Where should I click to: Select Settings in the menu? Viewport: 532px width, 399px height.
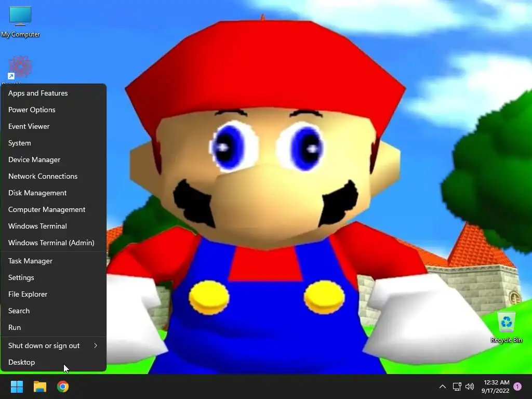(x=54, y=277)
